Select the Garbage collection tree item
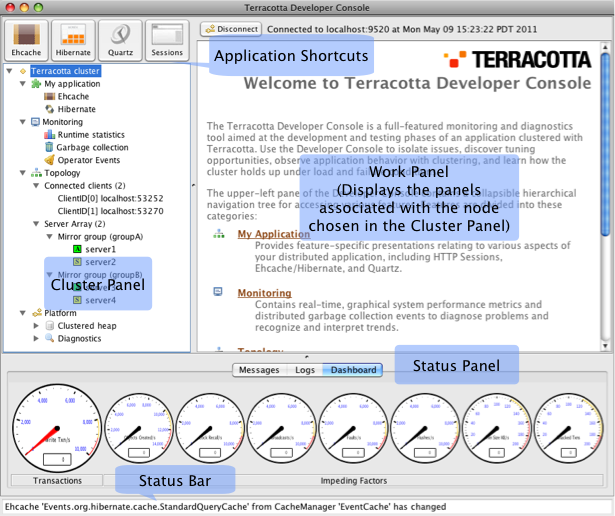This screenshot has height=516, width=615. [x=92, y=147]
